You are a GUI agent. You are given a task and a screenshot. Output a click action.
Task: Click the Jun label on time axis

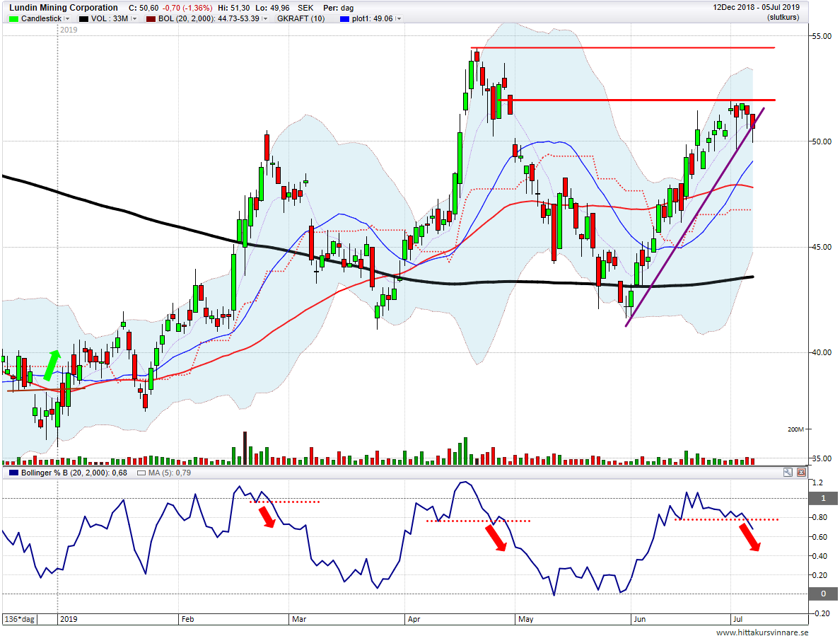click(x=640, y=619)
